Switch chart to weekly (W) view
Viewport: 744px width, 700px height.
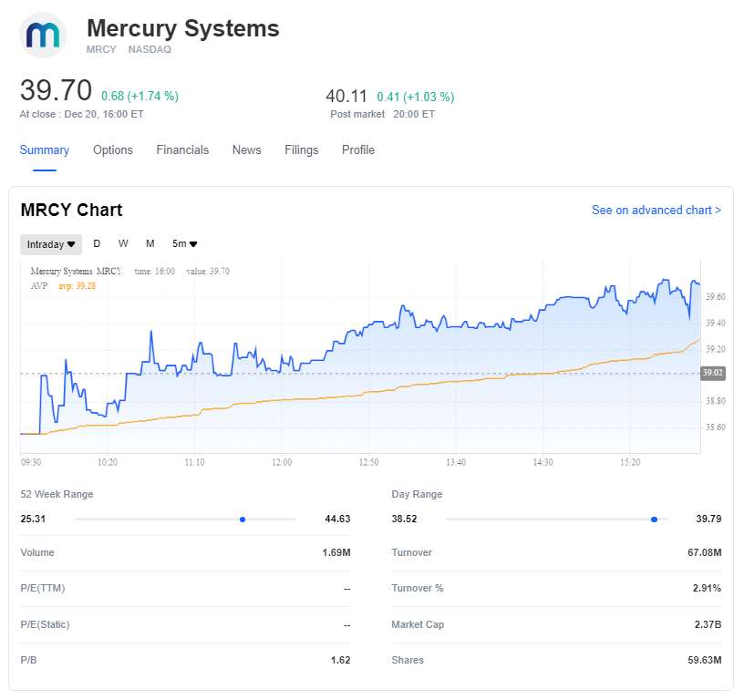(x=123, y=243)
